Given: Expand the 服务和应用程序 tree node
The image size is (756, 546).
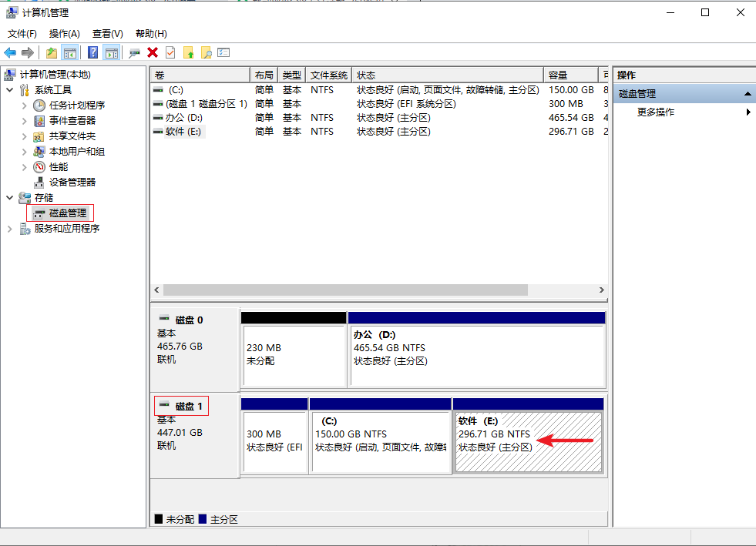Looking at the screenshot, I should [10, 229].
